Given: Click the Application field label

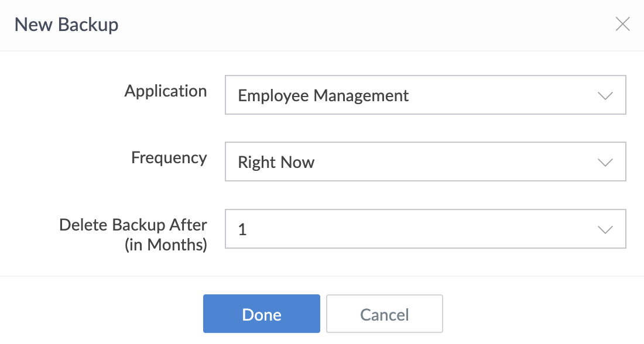Looking at the screenshot, I should pyautogui.click(x=166, y=91).
